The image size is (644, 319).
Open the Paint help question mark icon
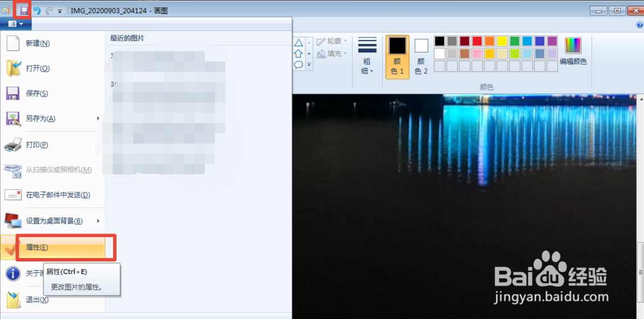click(639, 24)
